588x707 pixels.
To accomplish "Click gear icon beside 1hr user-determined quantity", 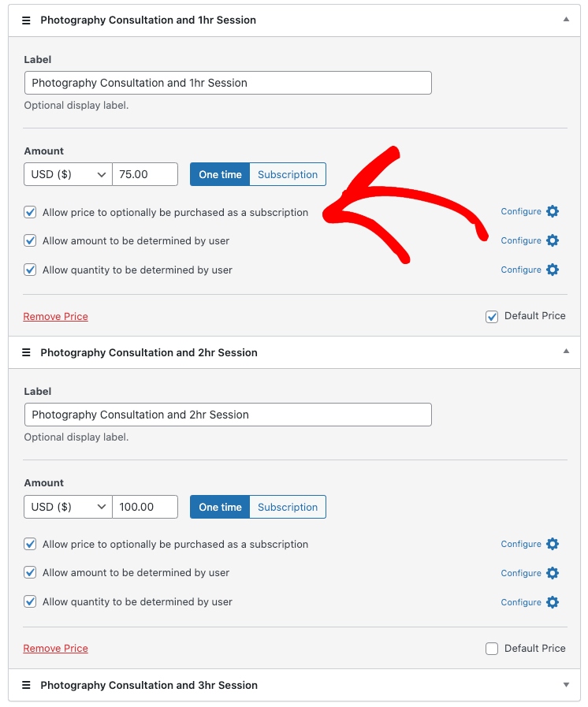I will (x=553, y=270).
